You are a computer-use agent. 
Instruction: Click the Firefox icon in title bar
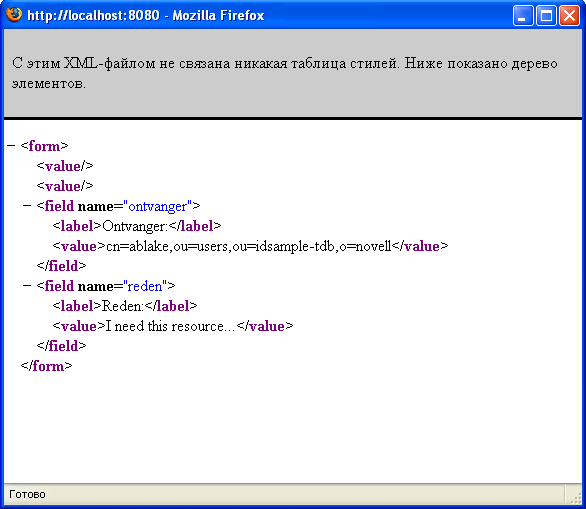pyautogui.click(x=14, y=15)
